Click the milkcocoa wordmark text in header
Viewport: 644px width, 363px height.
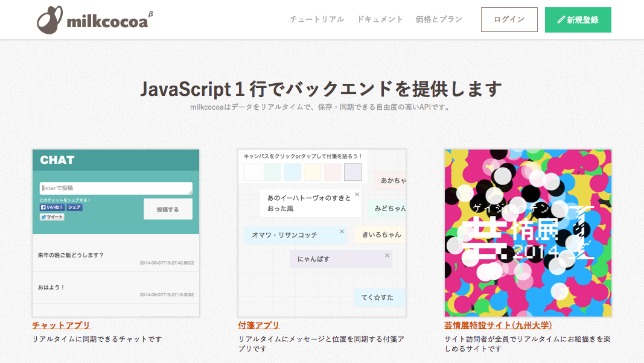tap(107, 22)
